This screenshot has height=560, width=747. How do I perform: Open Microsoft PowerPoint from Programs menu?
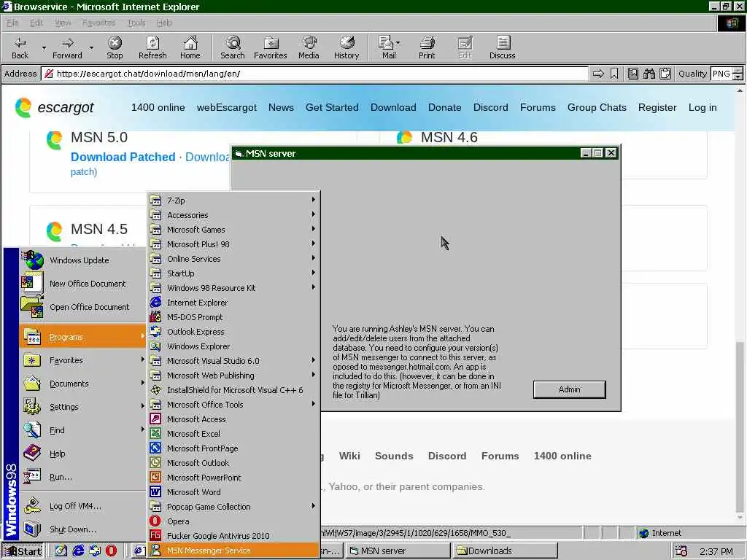tap(233, 478)
